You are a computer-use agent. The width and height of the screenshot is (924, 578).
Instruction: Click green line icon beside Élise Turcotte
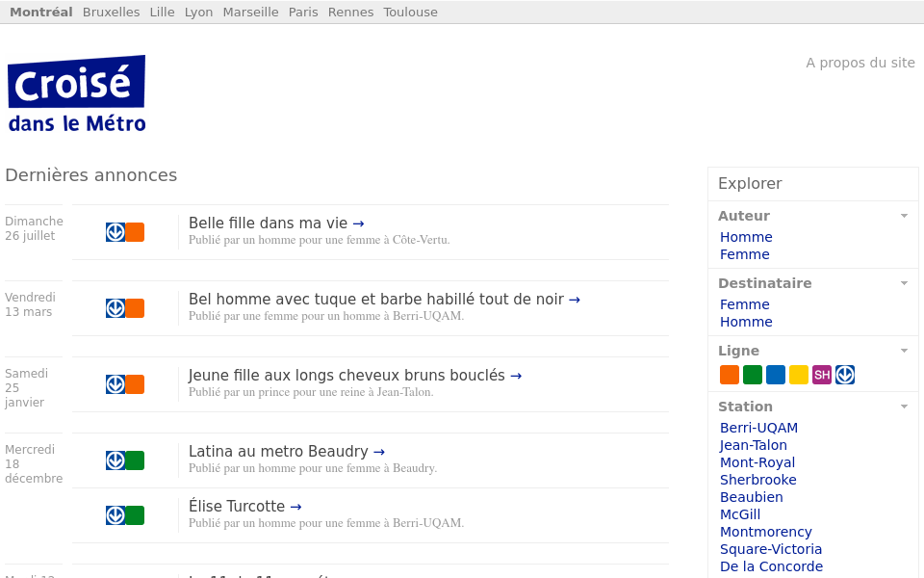pyautogui.click(x=135, y=515)
